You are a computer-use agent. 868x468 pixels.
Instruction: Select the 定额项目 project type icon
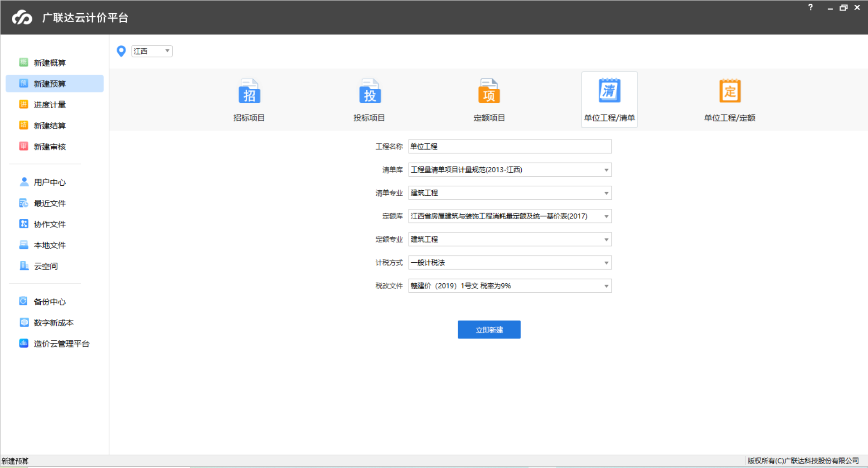tap(489, 92)
